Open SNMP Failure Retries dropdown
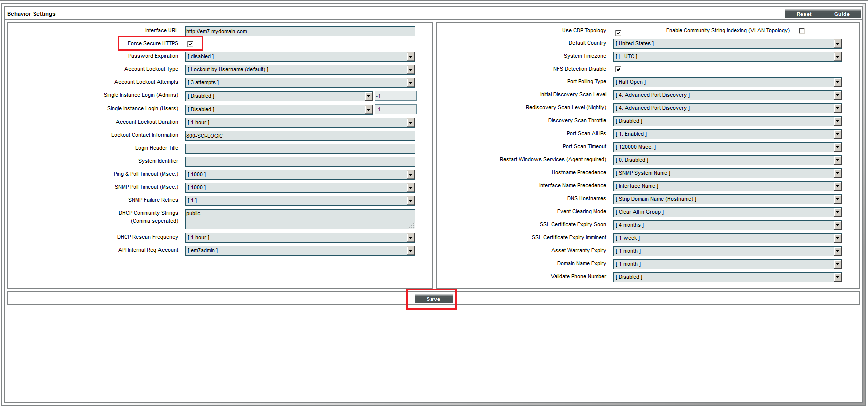Viewport: 868px width, 408px height. point(300,201)
